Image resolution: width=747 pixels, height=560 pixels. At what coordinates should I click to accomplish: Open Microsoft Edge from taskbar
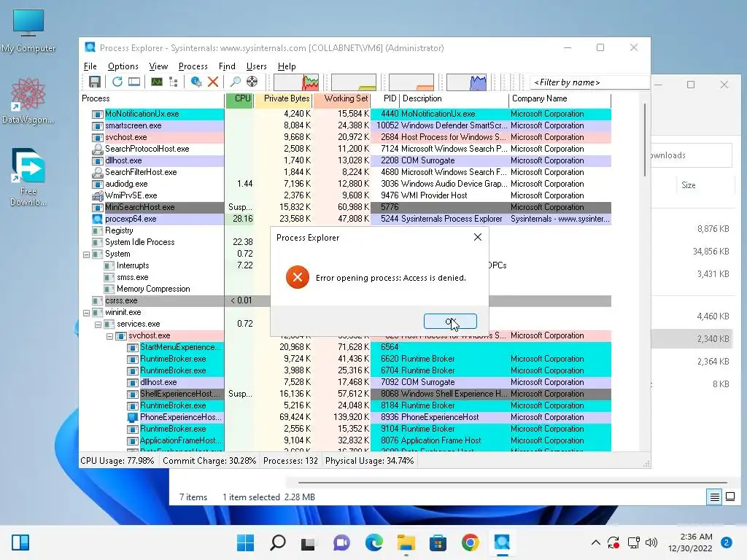374,542
